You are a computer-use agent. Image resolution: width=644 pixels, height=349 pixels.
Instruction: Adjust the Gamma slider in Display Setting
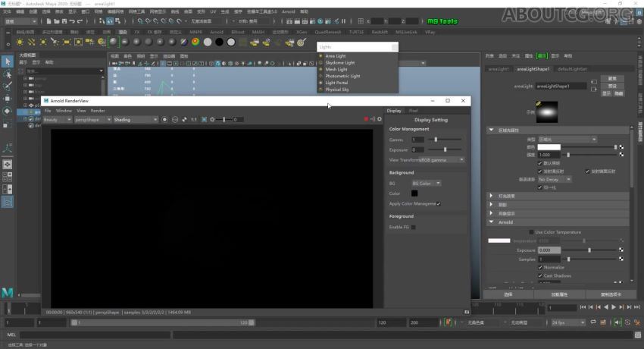coord(445,140)
